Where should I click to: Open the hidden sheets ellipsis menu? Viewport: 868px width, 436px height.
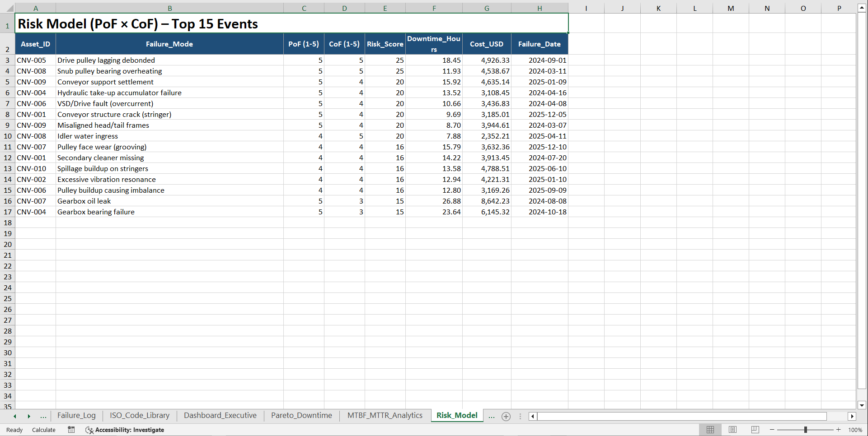492,416
